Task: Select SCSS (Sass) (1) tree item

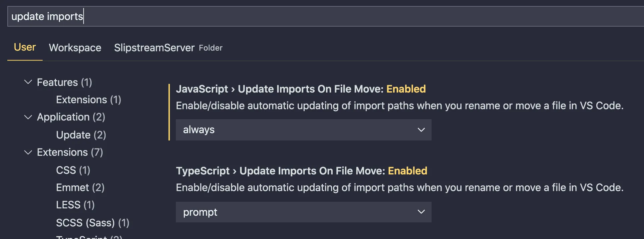Action: [x=92, y=223]
